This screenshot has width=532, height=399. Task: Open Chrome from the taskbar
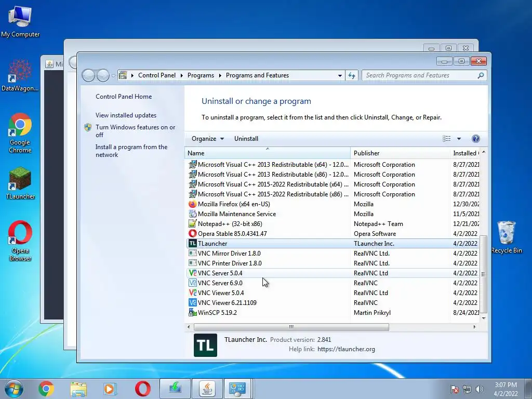(46, 389)
